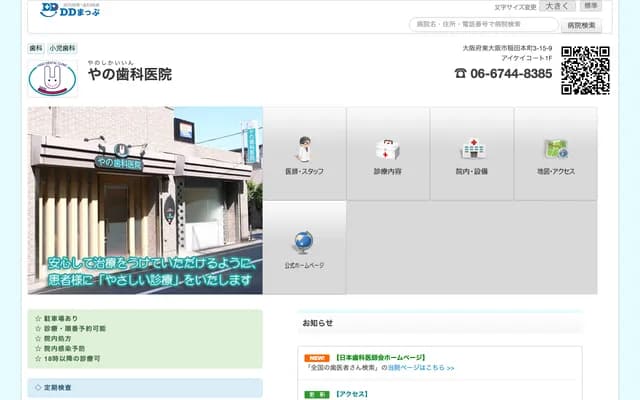Click the やの歯科医院 clinic title
640x400 pixels.
pos(130,74)
